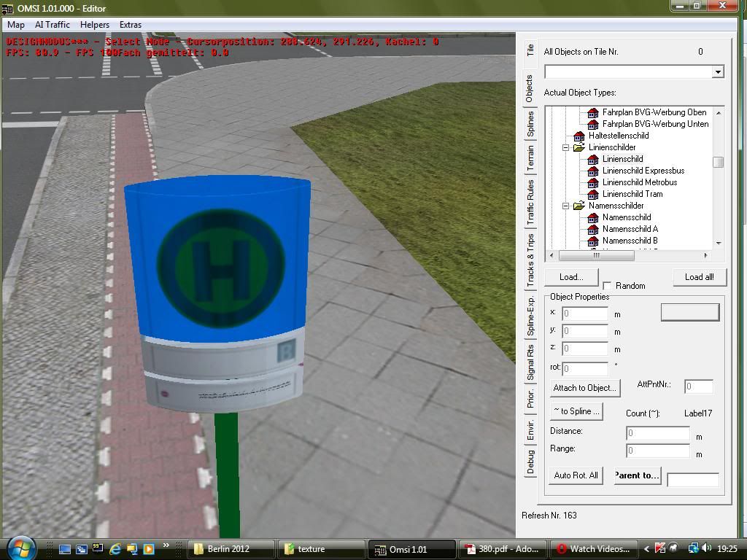Click the object tree vertical scrollbar thumb
Image resolution: width=747 pixels, height=560 pixels.
click(x=719, y=162)
